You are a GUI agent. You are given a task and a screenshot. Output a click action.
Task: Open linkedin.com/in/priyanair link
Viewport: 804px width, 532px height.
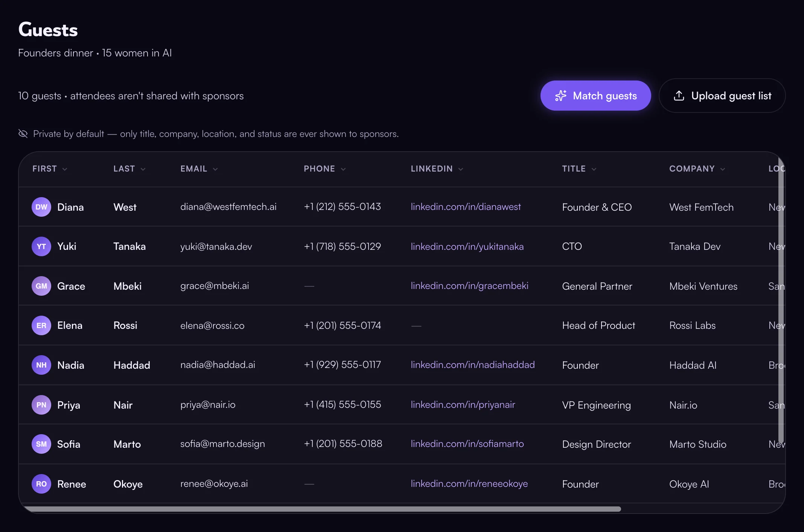pos(463,404)
